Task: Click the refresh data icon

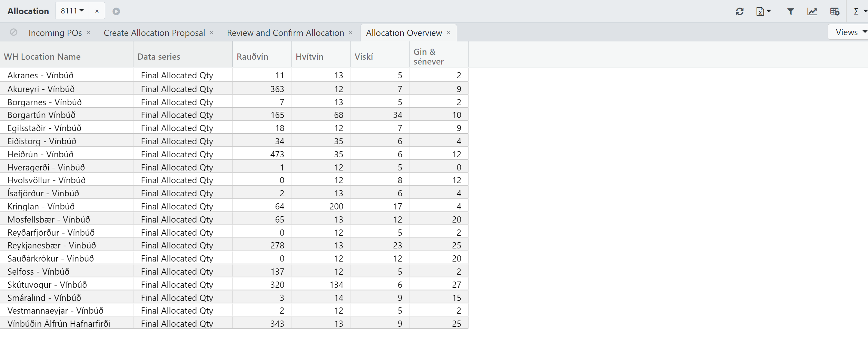Action: [x=739, y=11]
